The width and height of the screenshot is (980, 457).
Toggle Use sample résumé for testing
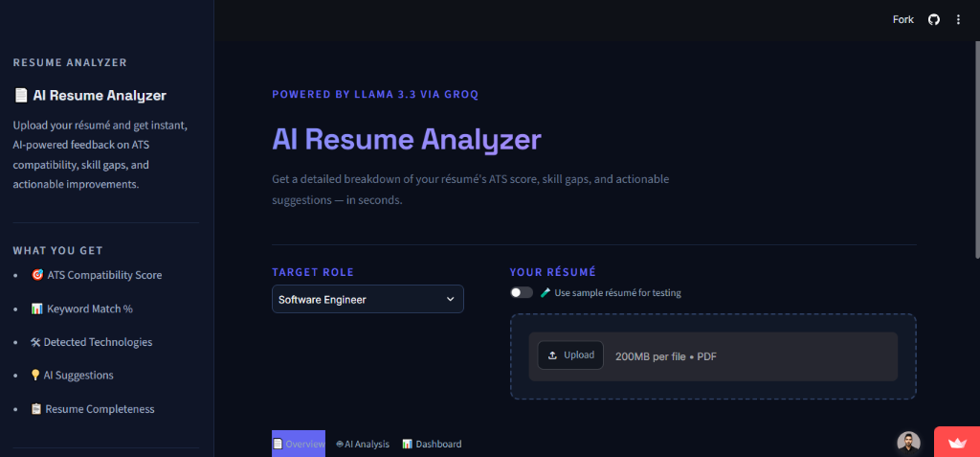point(522,292)
